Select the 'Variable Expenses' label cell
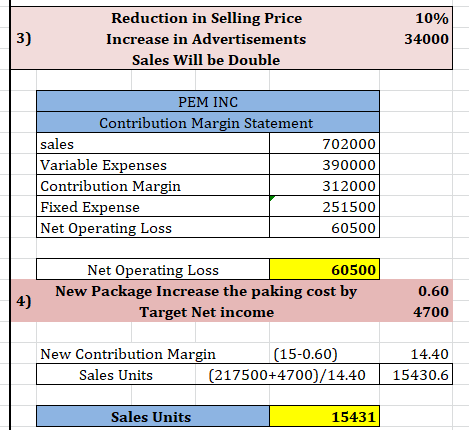The width and height of the screenshot is (469, 430). pyautogui.click(x=153, y=165)
